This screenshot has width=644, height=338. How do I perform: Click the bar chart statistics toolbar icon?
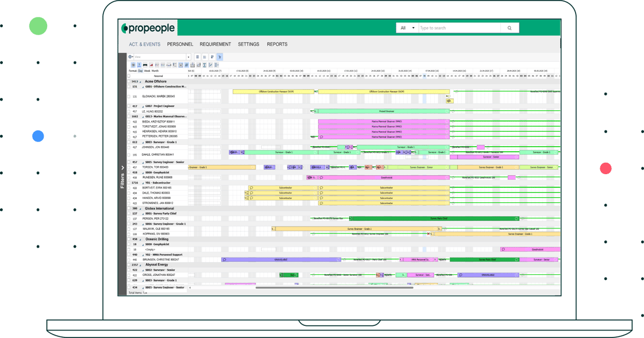[x=197, y=64]
